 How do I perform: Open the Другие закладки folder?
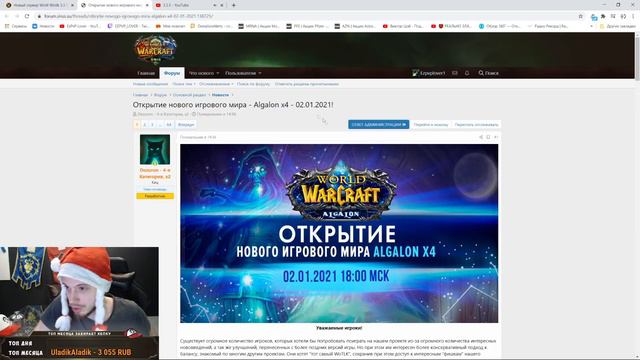pos(618,26)
